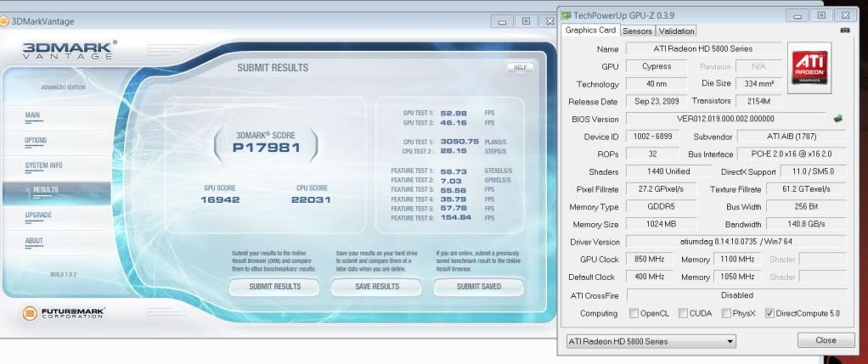Click the P17981 3DMark score
The width and height of the screenshot is (868, 364).
(266, 148)
